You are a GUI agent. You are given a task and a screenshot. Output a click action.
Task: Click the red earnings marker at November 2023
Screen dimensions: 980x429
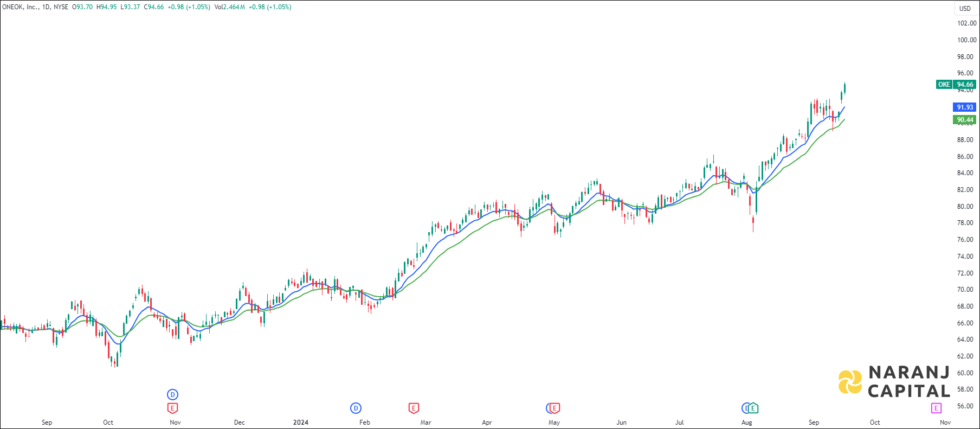172,408
